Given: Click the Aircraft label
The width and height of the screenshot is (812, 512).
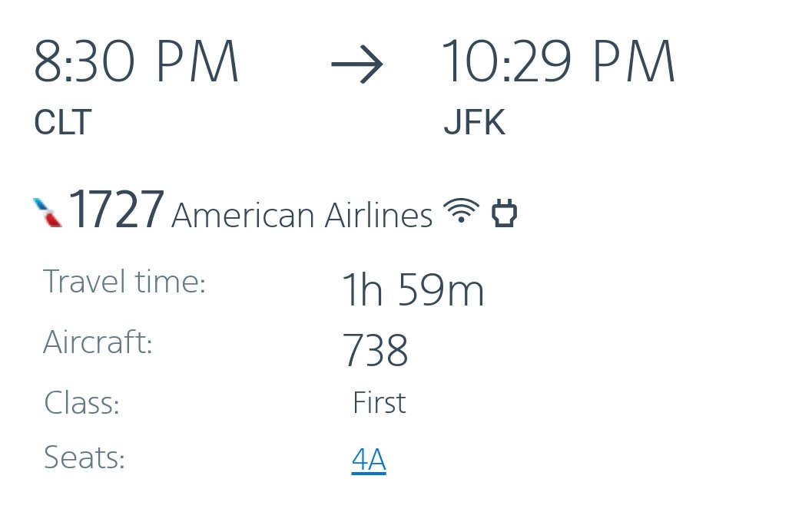Looking at the screenshot, I should [x=98, y=342].
